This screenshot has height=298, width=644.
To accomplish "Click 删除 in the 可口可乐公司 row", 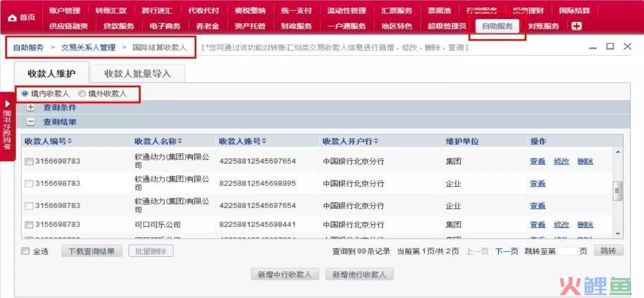I will point(585,225).
